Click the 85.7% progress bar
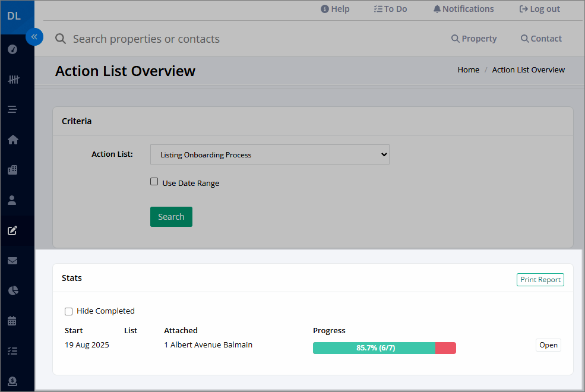Screen dimensions: 585x392 tap(384, 348)
